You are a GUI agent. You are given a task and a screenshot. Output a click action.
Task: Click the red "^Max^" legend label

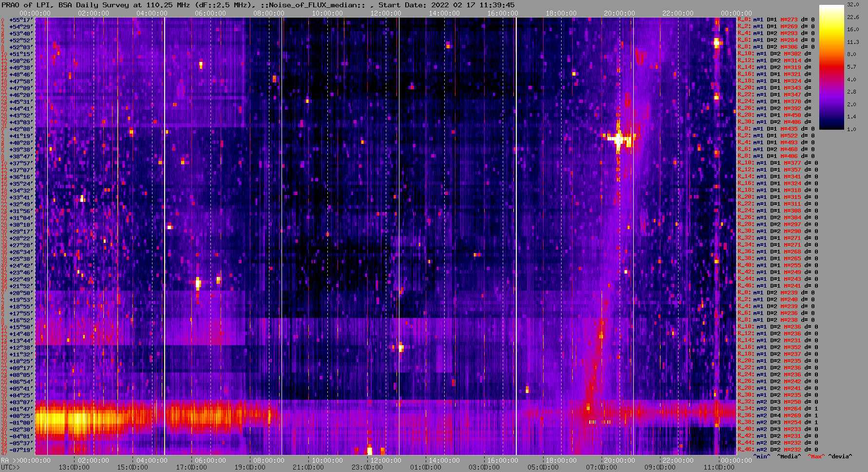click(x=816, y=456)
